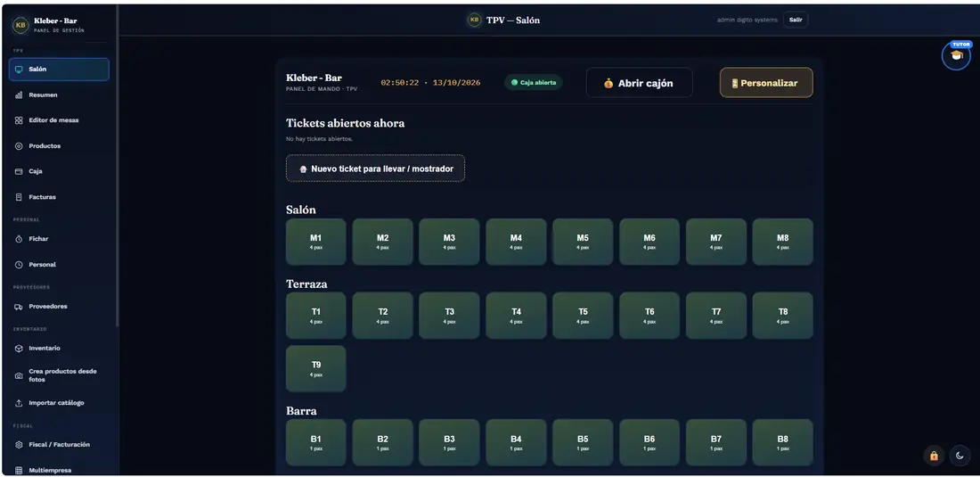This screenshot has height=477, width=980.
Task: Open the Tutor graduation cap helper
Action: (956, 55)
